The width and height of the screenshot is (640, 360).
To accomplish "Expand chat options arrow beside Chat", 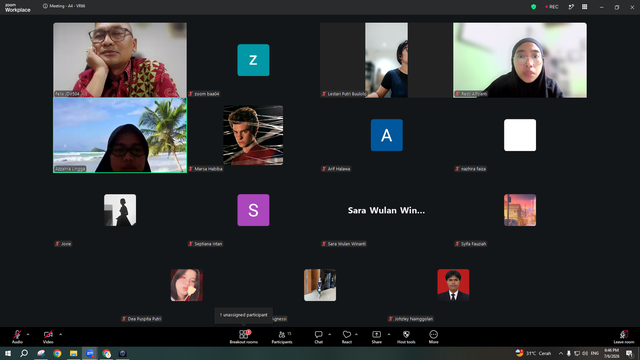I will pyautogui.click(x=329, y=334).
